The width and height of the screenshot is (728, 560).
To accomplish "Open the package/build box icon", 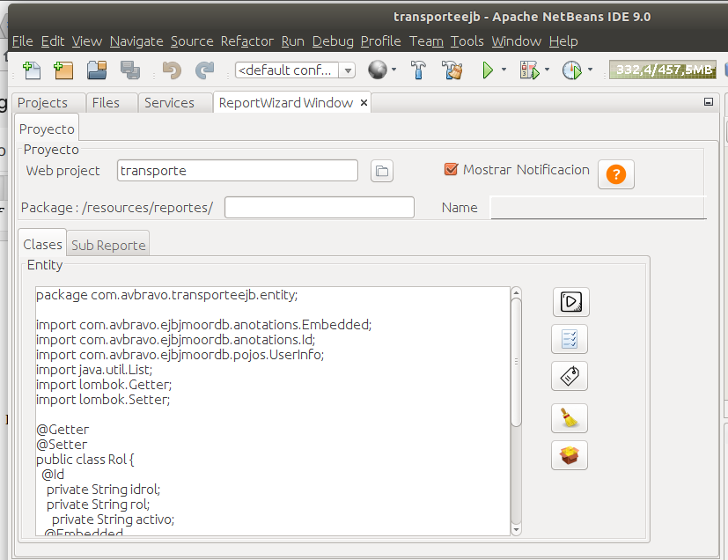I will [570, 455].
